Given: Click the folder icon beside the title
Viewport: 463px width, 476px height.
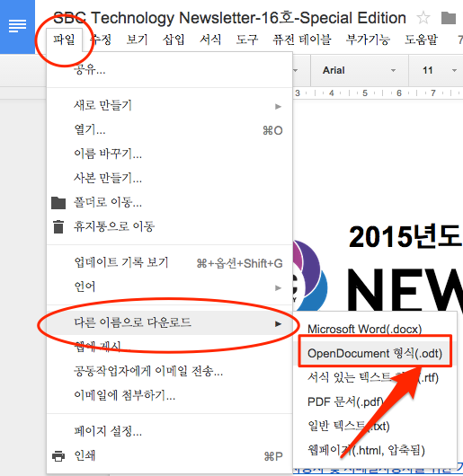Looking at the screenshot, I should click(448, 18).
